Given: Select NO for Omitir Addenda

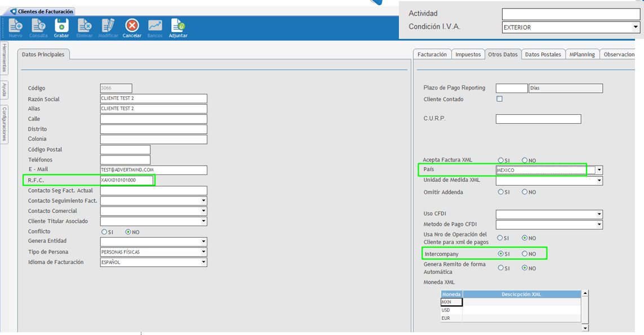Looking at the screenshot, I should pos(525,192).
